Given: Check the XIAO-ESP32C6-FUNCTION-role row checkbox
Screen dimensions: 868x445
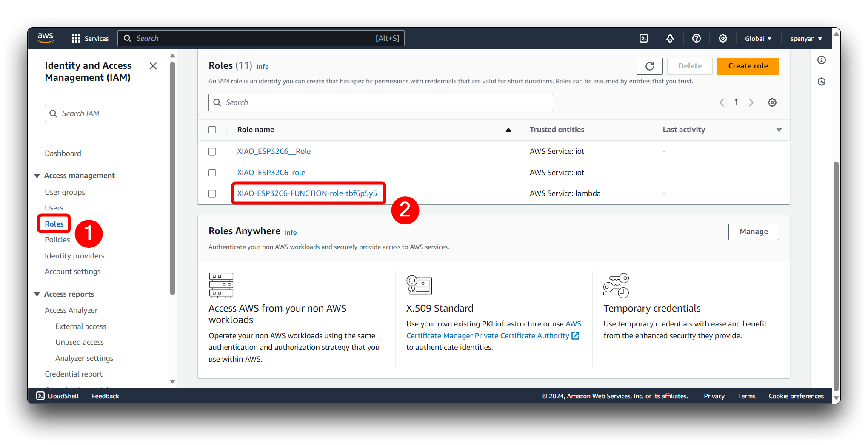Looking at the screenshot, I should click(x=212, y=193).
